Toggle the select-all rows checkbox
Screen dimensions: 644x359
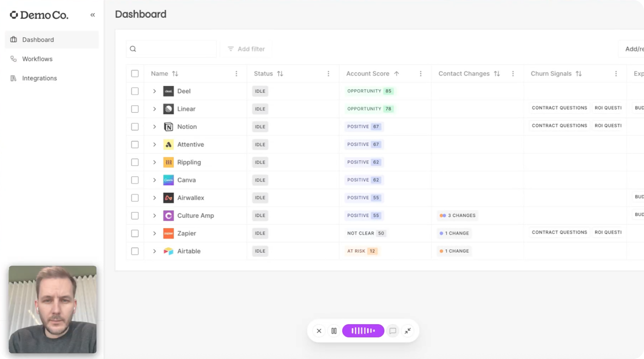135,73
